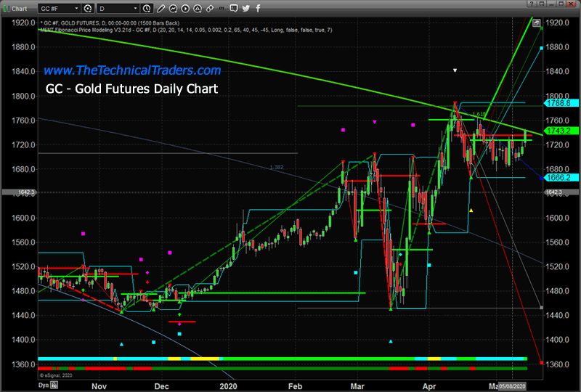Screen dimensions: 581x392
Task: Click the symbol link icon beside GC #F
Action: click(x=88, y=9)
